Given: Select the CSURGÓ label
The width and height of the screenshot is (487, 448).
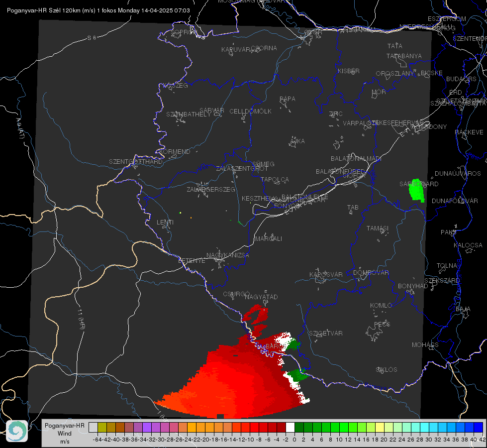Looking at the screenshot, I should pyautogui.click(x=236, y=294).
